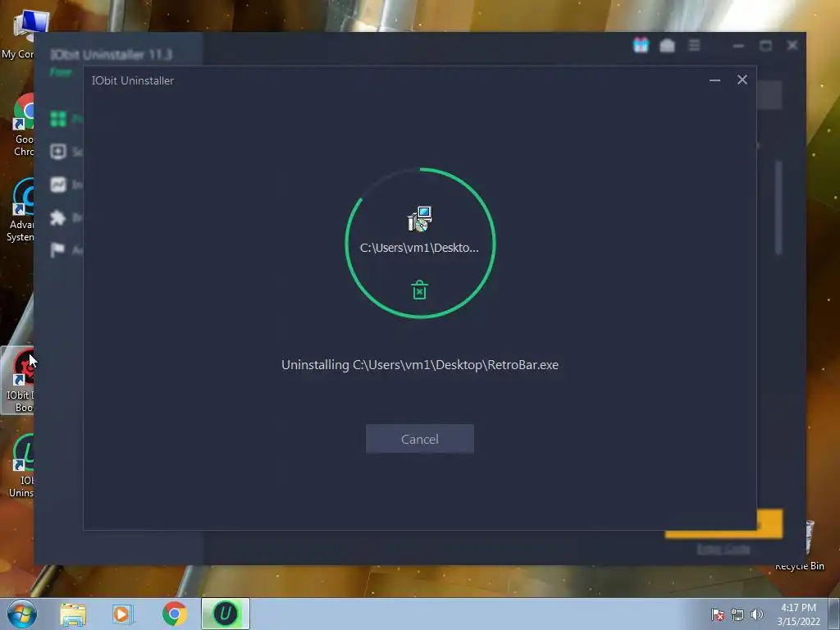Click the Uninstalling RetroBar.exe status text
The image size is (840, 630).
pyautogui.click(x=420, y=365)
